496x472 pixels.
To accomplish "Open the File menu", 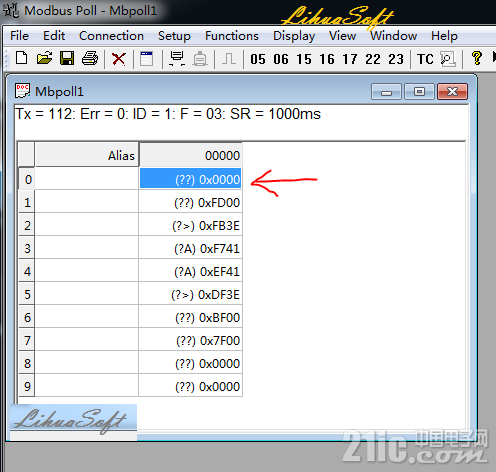I will pyautogui.click(x=19, y=36).
